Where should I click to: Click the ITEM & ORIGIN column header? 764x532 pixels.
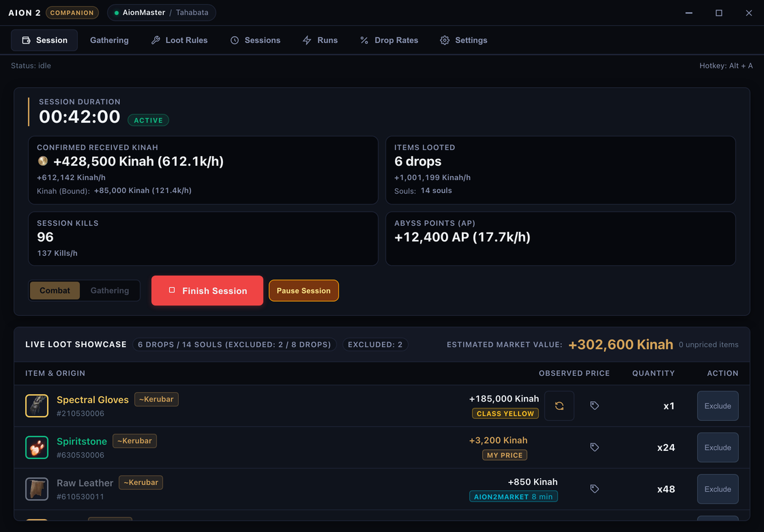(x=55, y=373)
